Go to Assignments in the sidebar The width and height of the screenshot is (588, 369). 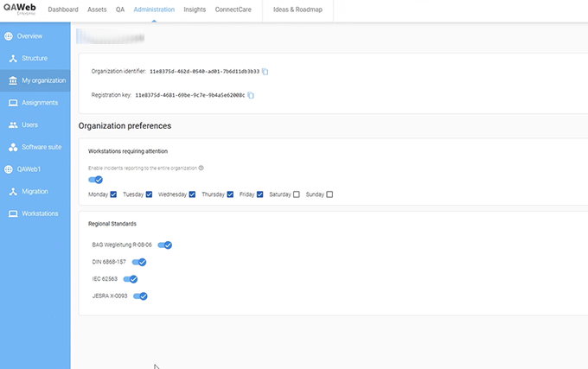point(40,103)
